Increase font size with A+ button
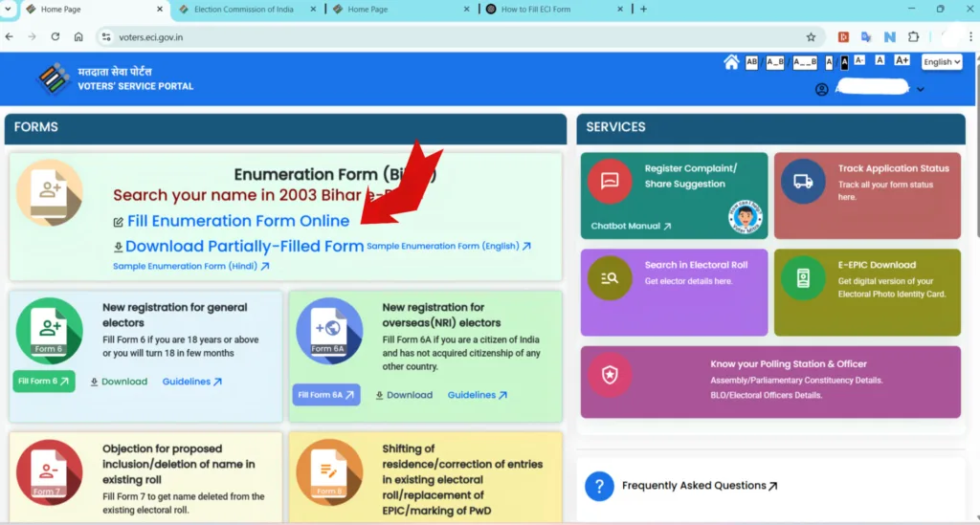980x525 pixels. coord(902,60)
